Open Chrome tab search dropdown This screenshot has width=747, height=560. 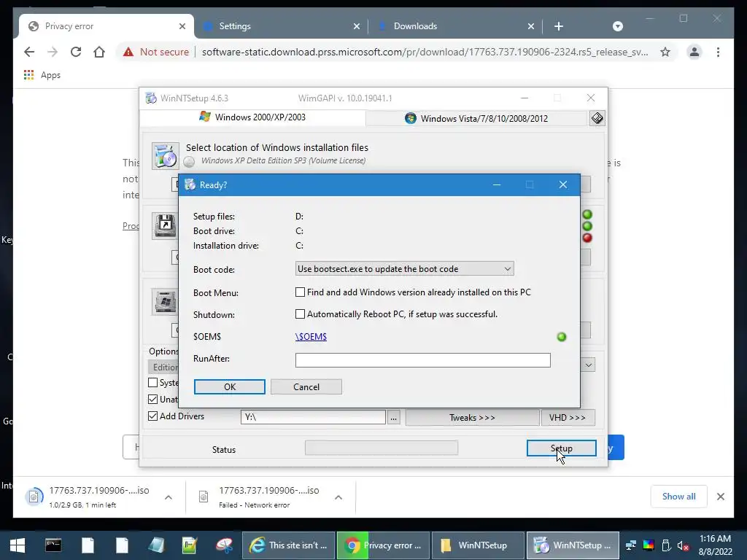coord(617,26)
